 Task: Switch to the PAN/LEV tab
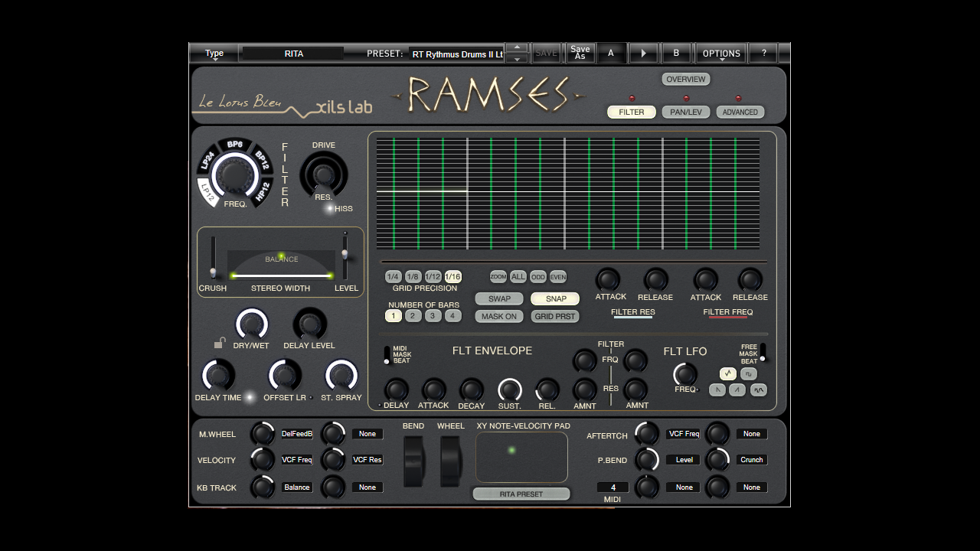pos(686,112)
